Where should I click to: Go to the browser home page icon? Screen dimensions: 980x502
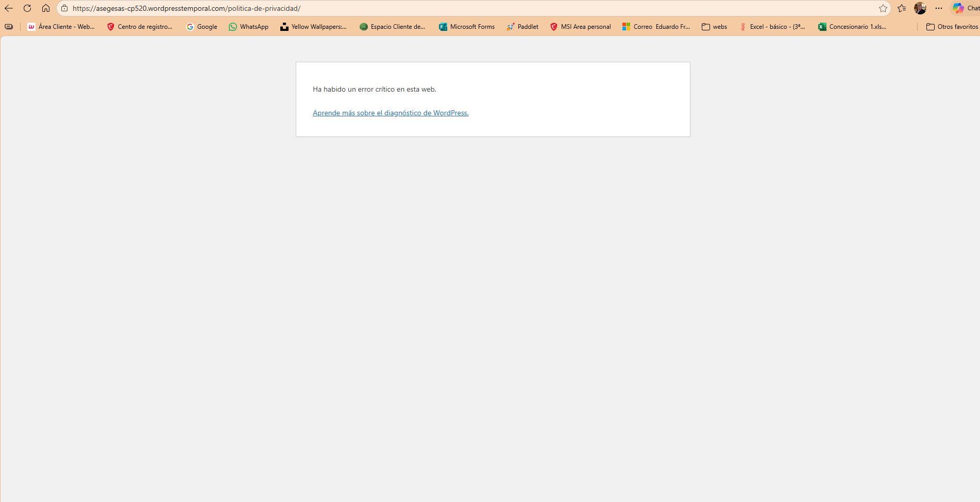[x=46, y=8]
